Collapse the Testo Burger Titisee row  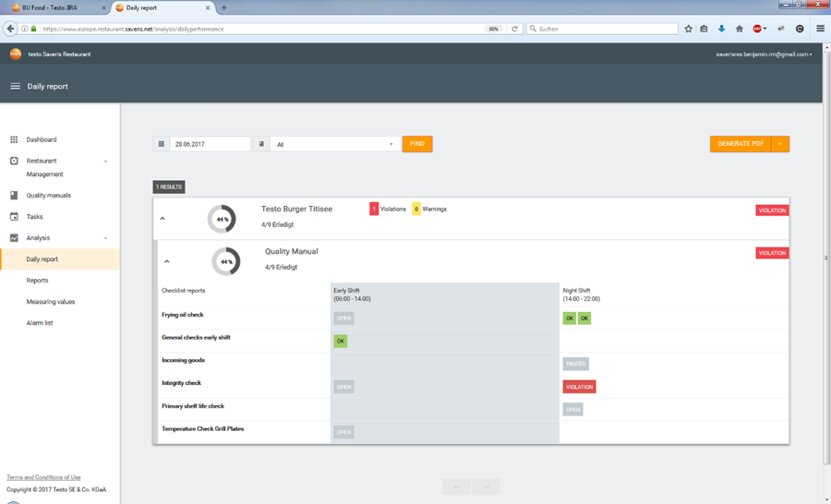[x=163, y=219]
